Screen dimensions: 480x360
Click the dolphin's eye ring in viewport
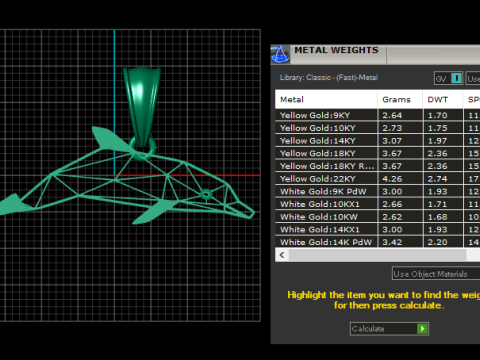pos(206,194)
